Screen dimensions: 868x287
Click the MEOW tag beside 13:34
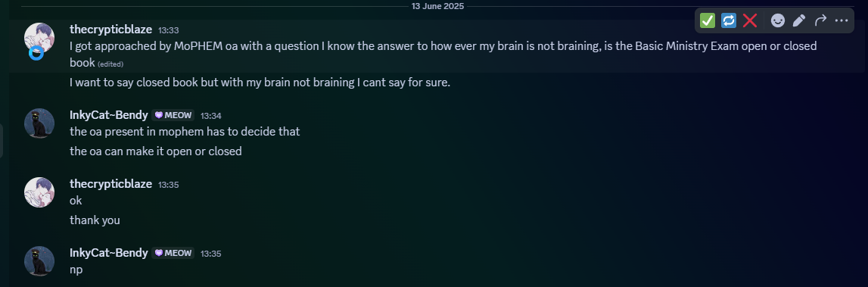point(173,115)
